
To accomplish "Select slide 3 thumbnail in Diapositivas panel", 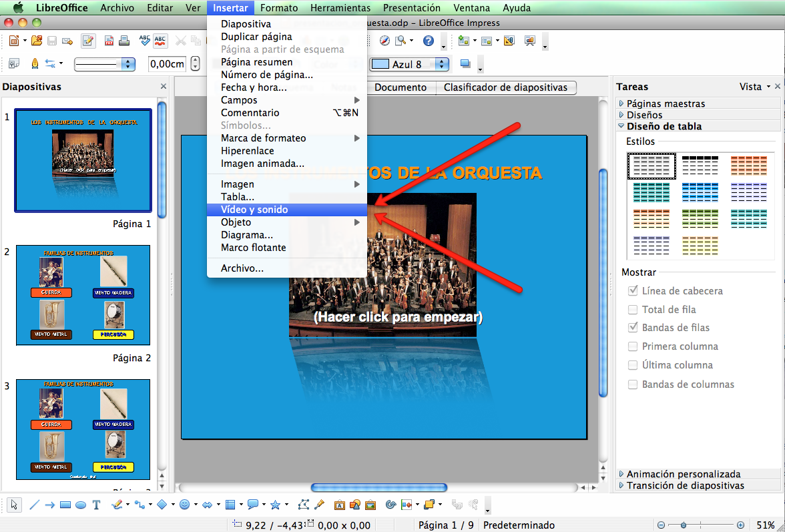I will point(83,429).
